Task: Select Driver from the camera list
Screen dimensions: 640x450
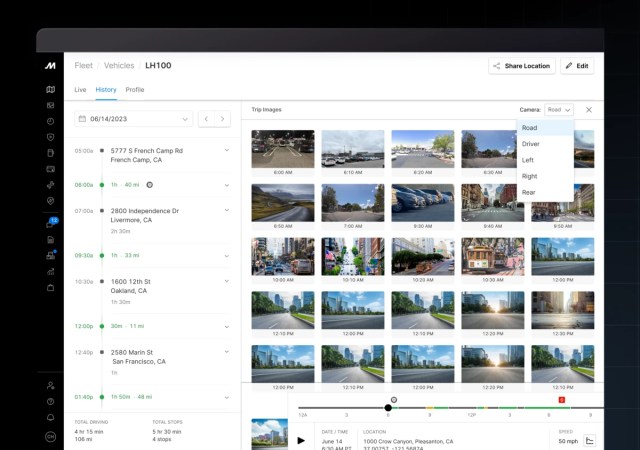Action: [x=530, y=144]
